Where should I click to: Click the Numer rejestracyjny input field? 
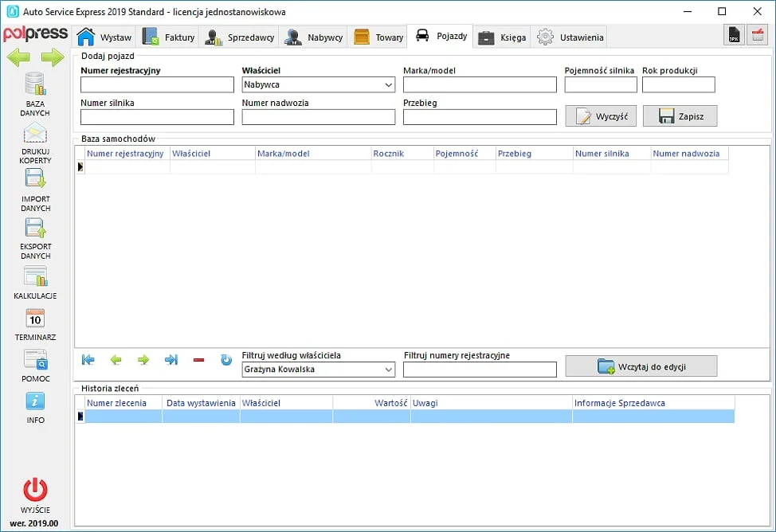tap(157, 84)
